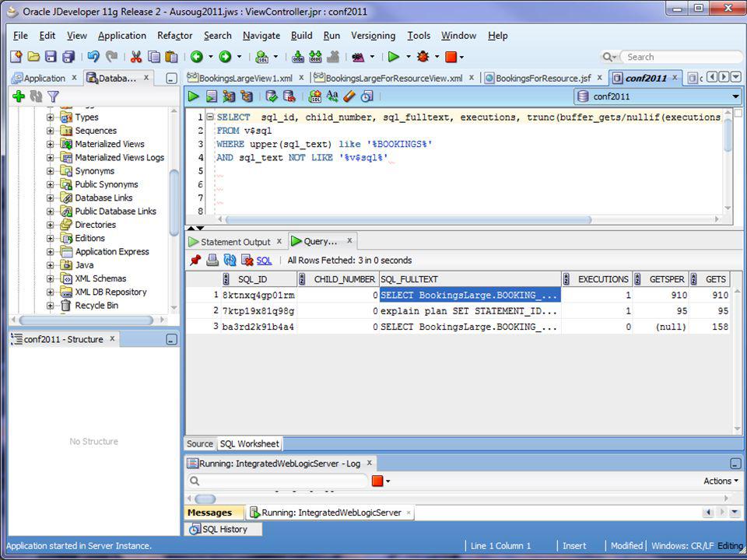Viewport: 747px width, 560px height.
Task: Click the filter funnel icon in Database navigator
Action: click(53, 96)
